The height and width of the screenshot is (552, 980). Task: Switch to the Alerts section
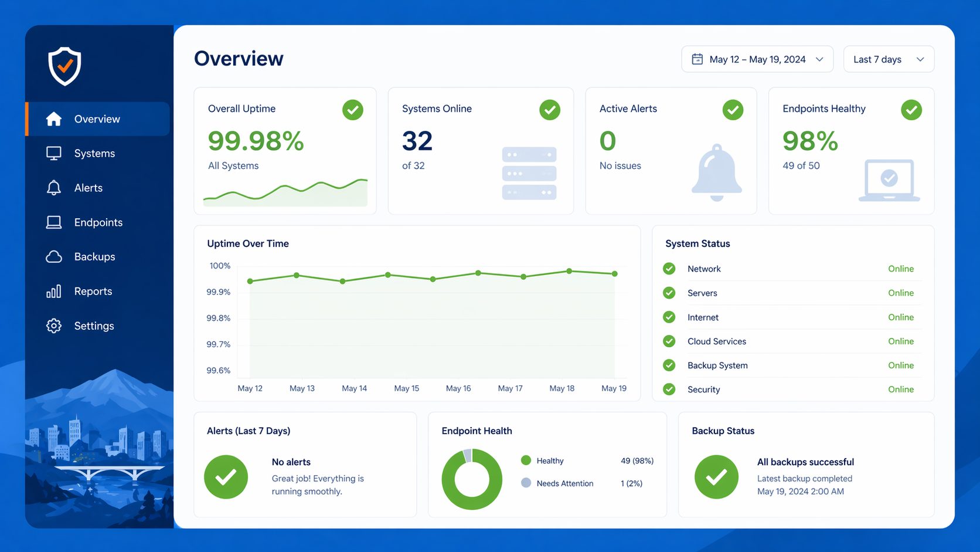(88, 188)
